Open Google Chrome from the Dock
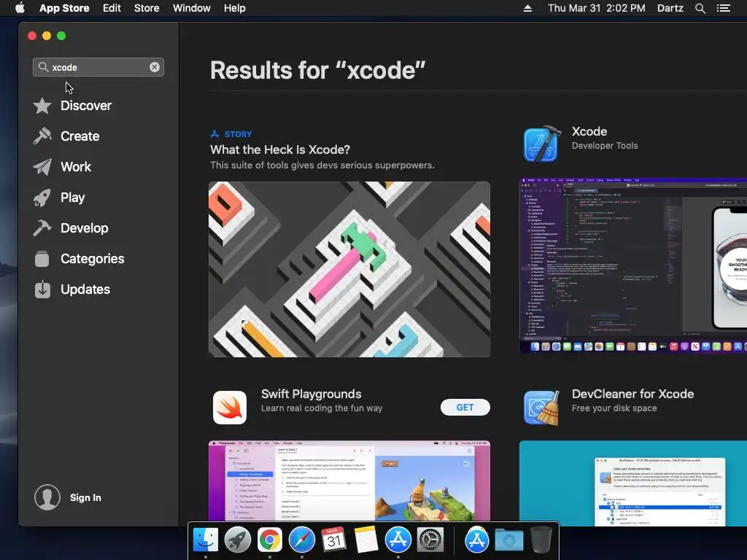Screen dimensions: 747x560 tap(270, 540)
